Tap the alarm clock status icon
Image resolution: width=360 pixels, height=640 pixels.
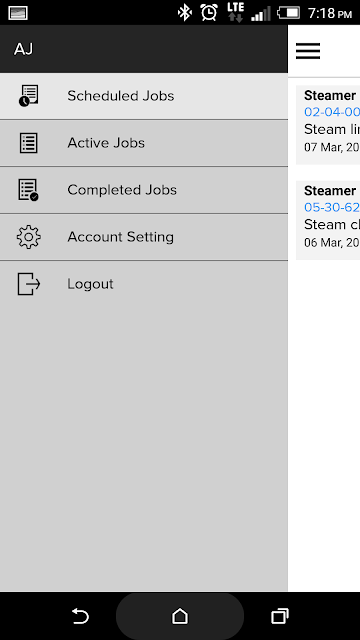(x=209, y=13)
